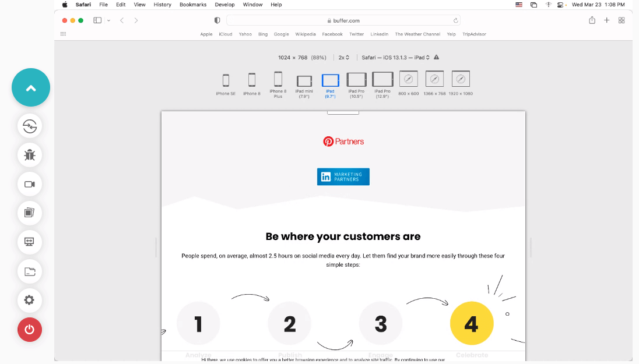Click the Safari sidebar toggle icon
Image resolution: width=639 pixels, height=364 pixels.
pos(97,20)
